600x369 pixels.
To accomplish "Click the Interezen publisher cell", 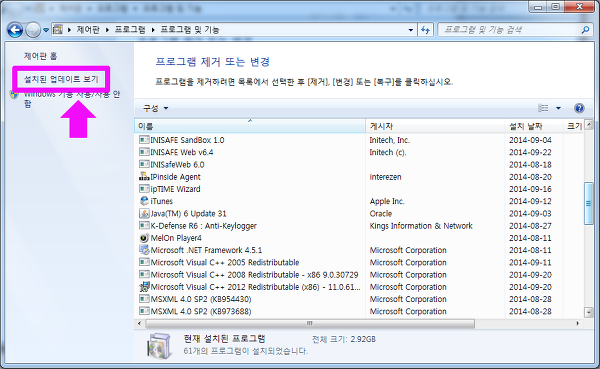I will click(385, 177).
